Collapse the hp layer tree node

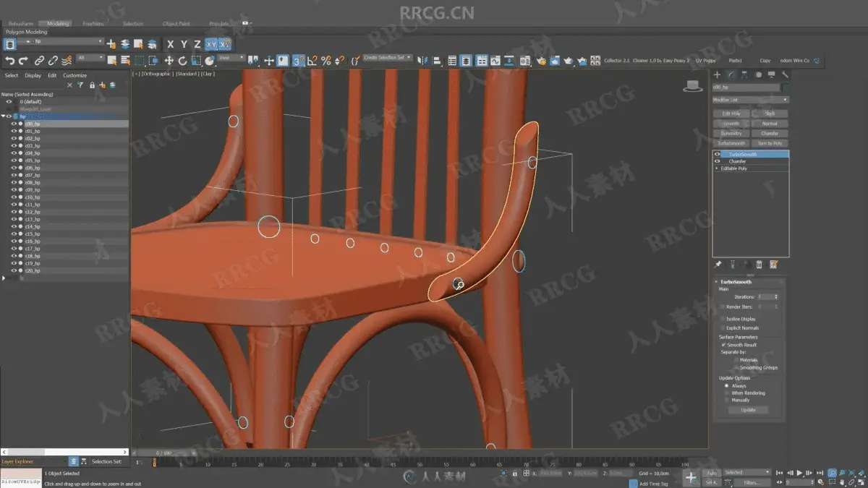click(3, 116)
